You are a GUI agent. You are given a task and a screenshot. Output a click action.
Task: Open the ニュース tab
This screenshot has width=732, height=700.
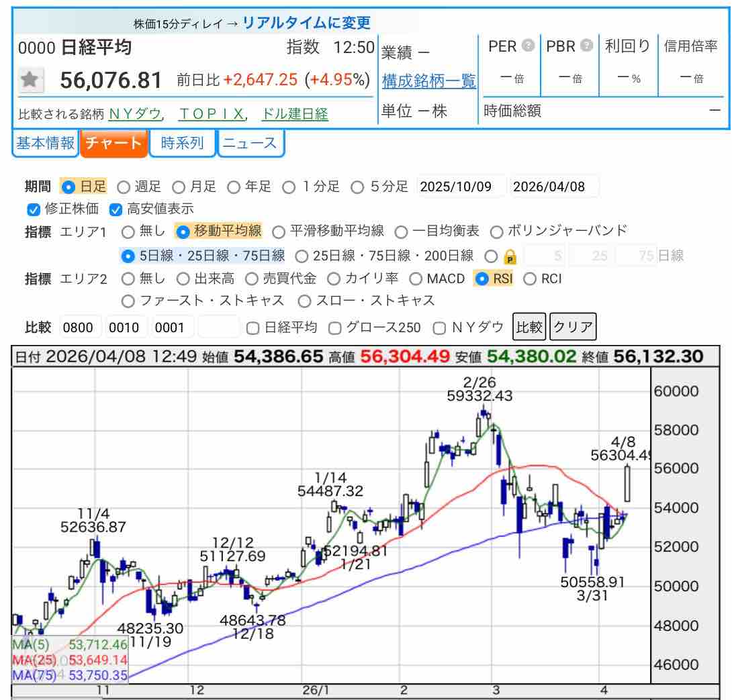pos(250,143)
